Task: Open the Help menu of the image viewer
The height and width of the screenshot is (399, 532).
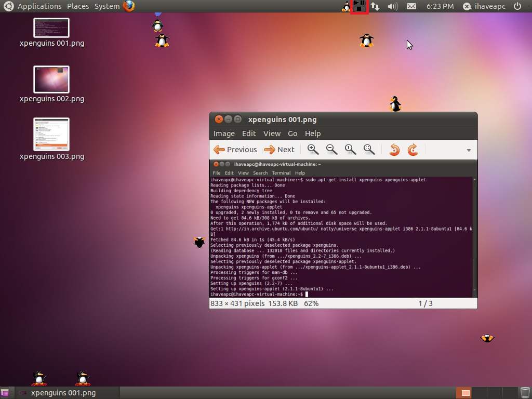Action: tap(312, 134)
